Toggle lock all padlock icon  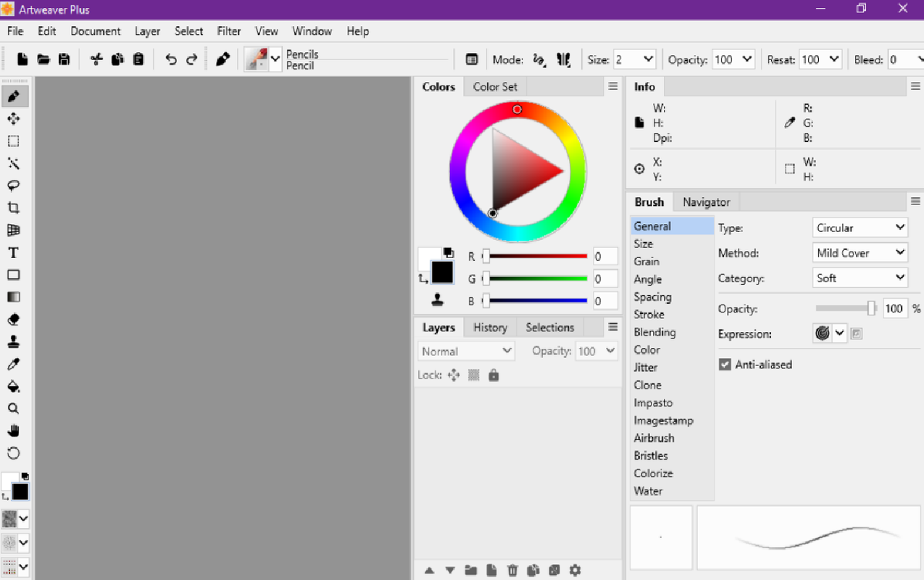pyautogui.click(x=494, y=376)
